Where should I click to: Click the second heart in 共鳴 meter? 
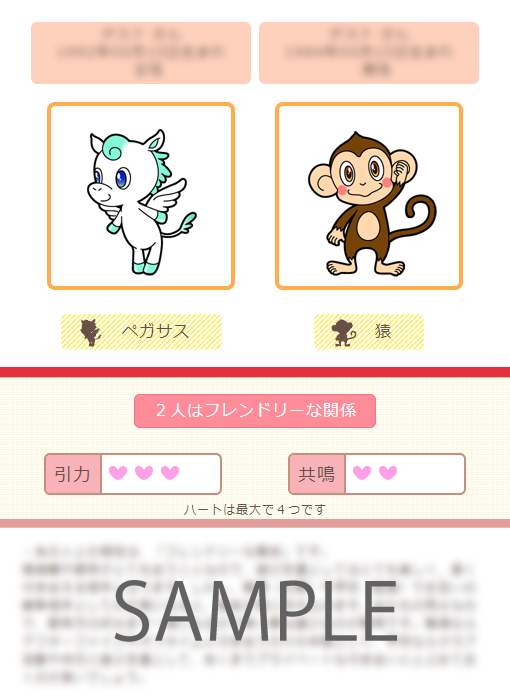(x=388, y=473)
